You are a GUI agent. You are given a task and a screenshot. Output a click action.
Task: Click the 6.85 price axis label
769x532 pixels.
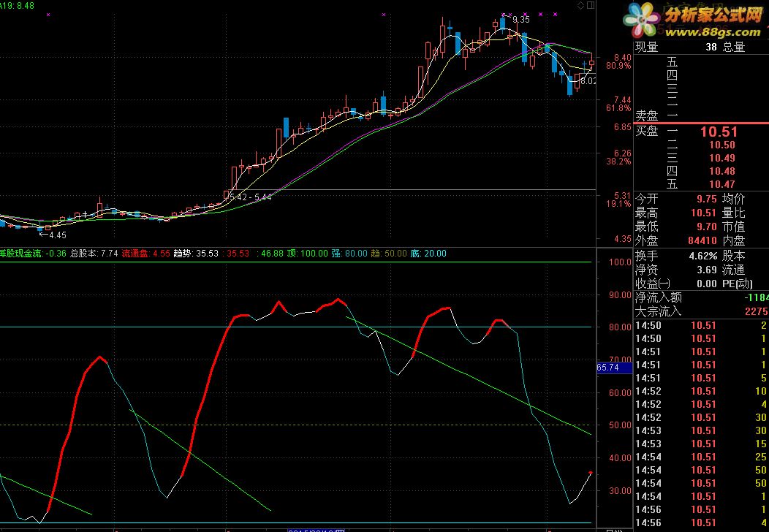(x=622, y=127)
